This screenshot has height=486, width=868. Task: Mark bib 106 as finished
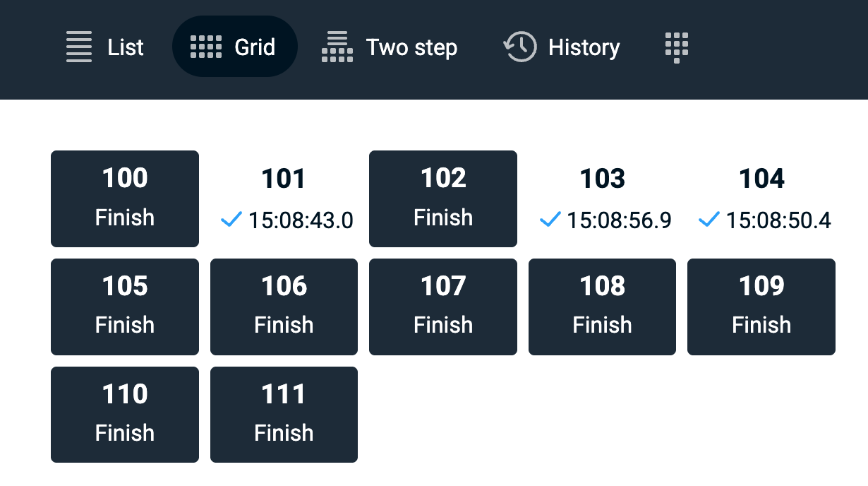point(284,306)
